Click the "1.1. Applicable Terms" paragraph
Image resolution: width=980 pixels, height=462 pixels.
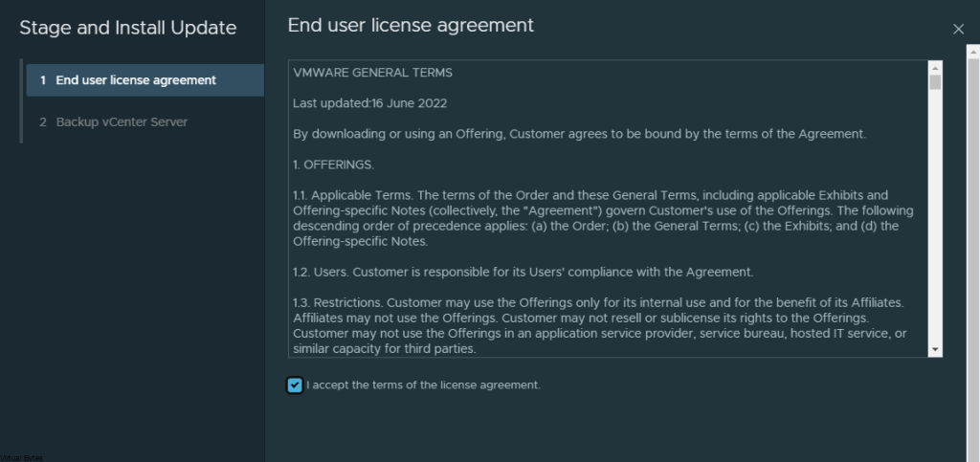[x=603, y=210]
